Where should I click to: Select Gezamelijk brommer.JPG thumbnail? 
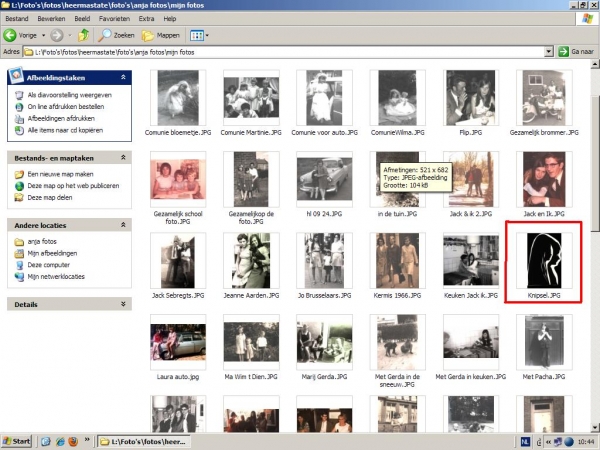pyautogui.click(x=544, y=98)
